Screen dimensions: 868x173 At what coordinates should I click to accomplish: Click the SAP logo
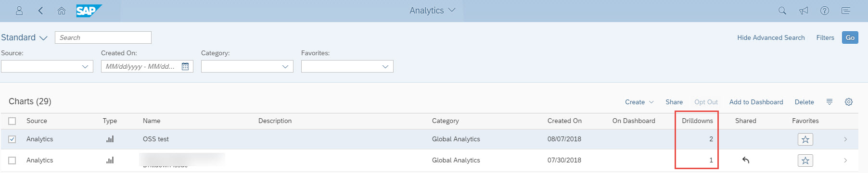(89, 11)
